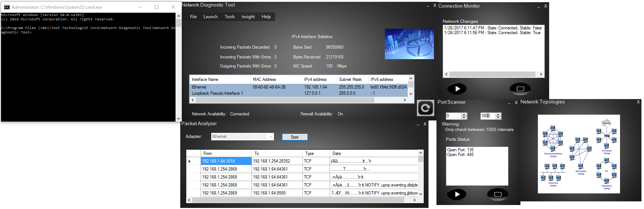This screenshot has width=644, height=209.
Task: Open the Launch menu
Action: point(210,17)
